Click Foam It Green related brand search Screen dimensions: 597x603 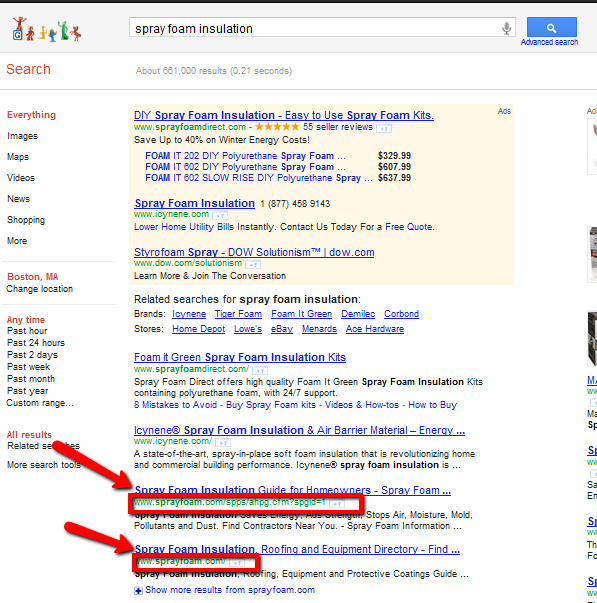coord(302,314)
